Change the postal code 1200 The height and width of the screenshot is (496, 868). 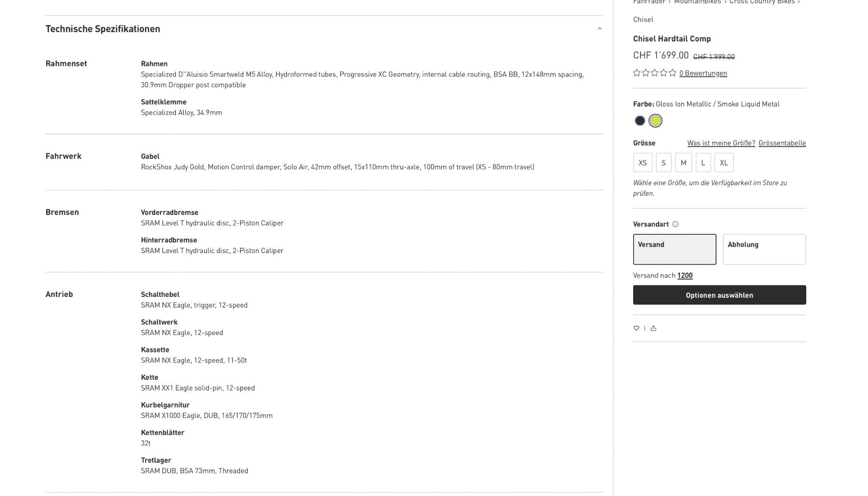685,276
